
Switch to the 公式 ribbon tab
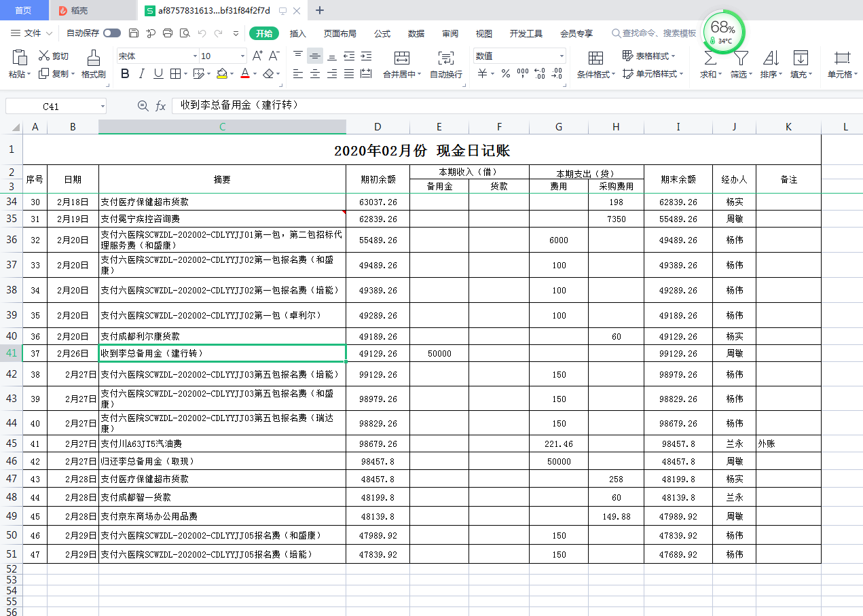click(x=382, y=33)
